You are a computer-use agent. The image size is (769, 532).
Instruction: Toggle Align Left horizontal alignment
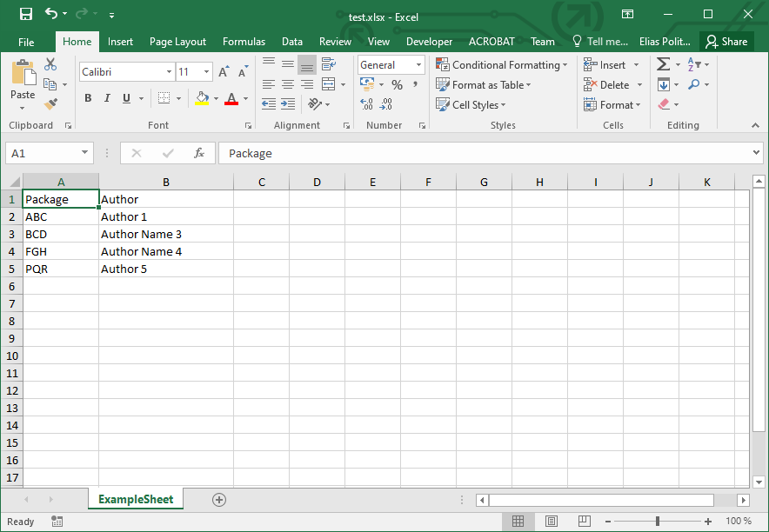tap(268, 84)
